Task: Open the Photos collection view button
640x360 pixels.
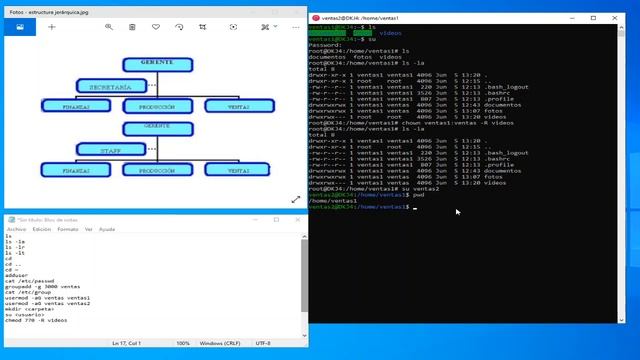Action: point(20,27)
